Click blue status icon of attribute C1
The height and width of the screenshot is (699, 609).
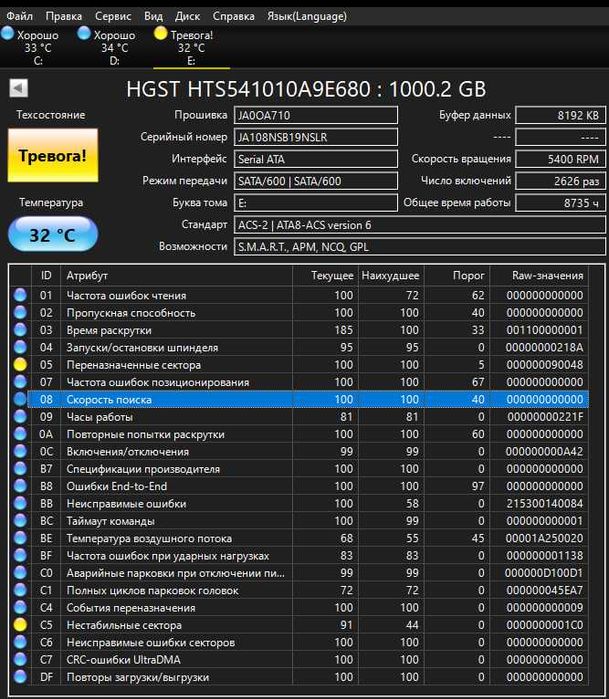[x=20, y=590]
